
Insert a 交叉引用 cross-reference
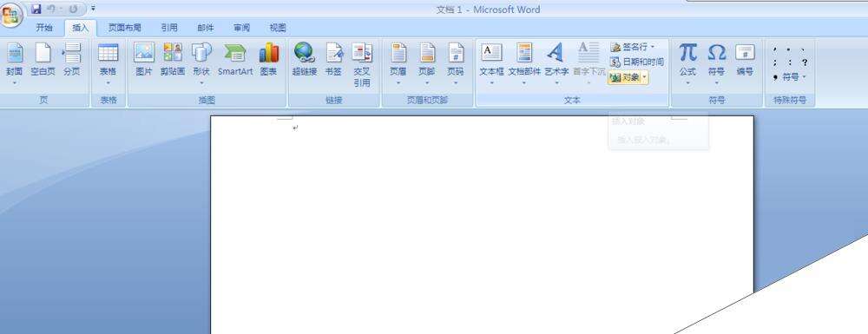[362, 65]
